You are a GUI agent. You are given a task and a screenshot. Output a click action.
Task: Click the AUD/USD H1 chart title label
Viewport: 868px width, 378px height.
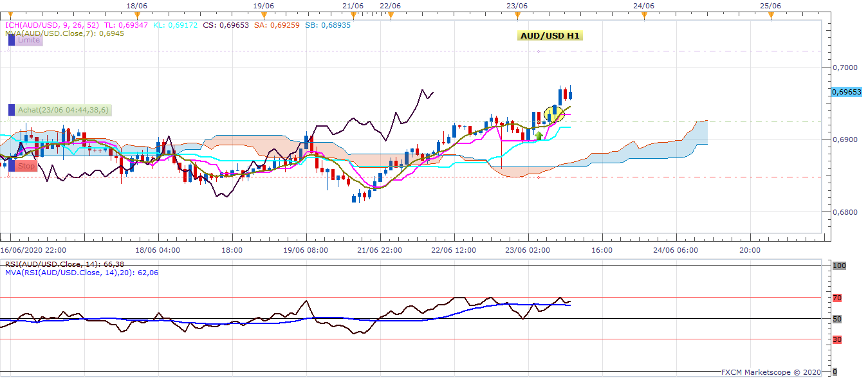click(x=549, y=36)
